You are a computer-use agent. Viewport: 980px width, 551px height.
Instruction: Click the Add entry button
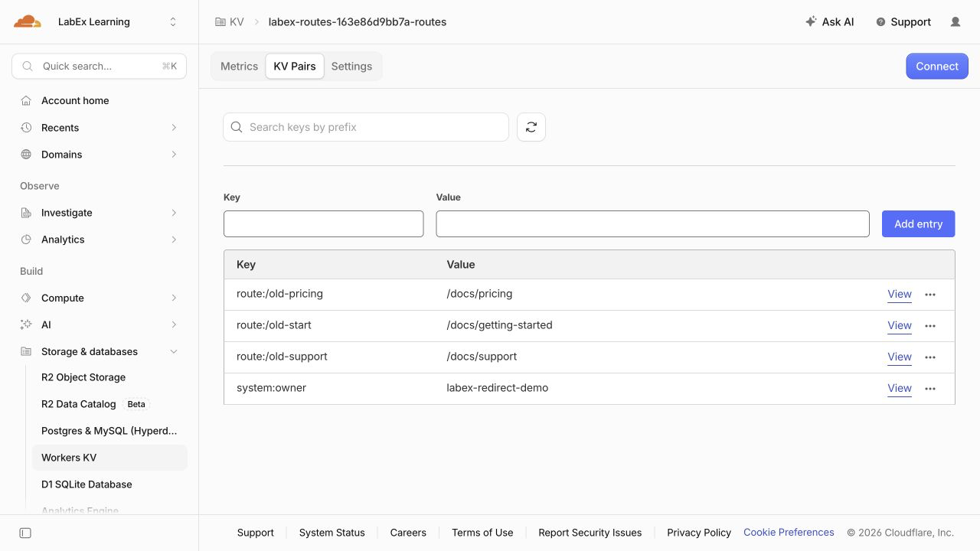coord(919,223)
